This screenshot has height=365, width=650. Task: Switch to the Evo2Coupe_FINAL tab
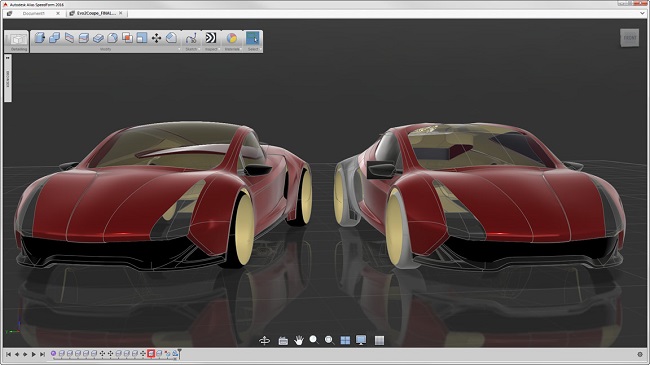pos(96,13)
